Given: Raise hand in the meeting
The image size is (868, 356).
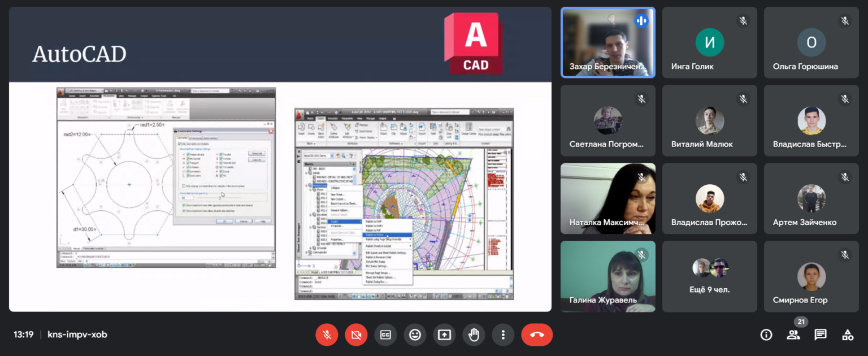Looking at the screenshot, I should pyautogui.click(x=474, y=335).
